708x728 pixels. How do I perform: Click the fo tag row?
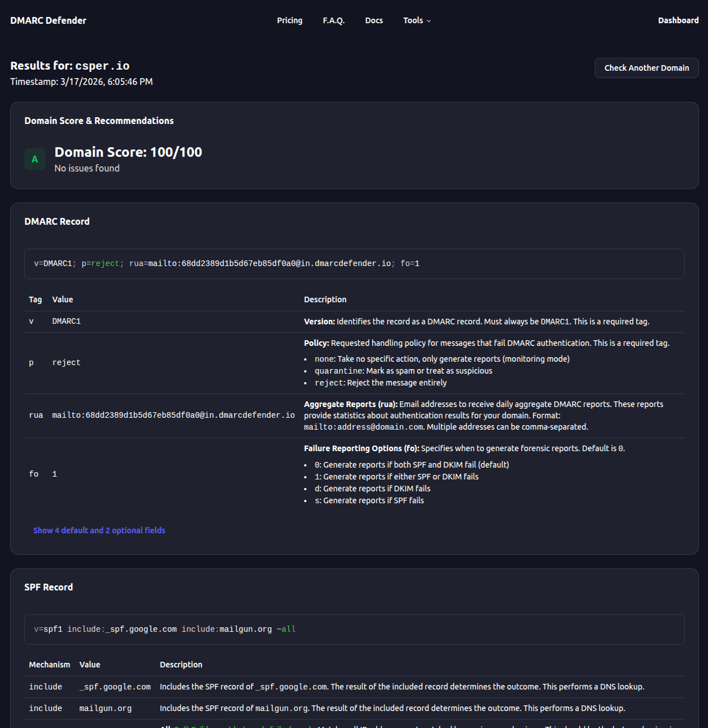(x=33, y=474)
